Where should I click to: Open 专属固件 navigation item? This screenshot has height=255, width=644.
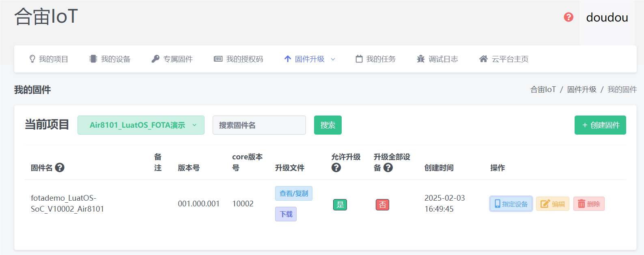172,59
